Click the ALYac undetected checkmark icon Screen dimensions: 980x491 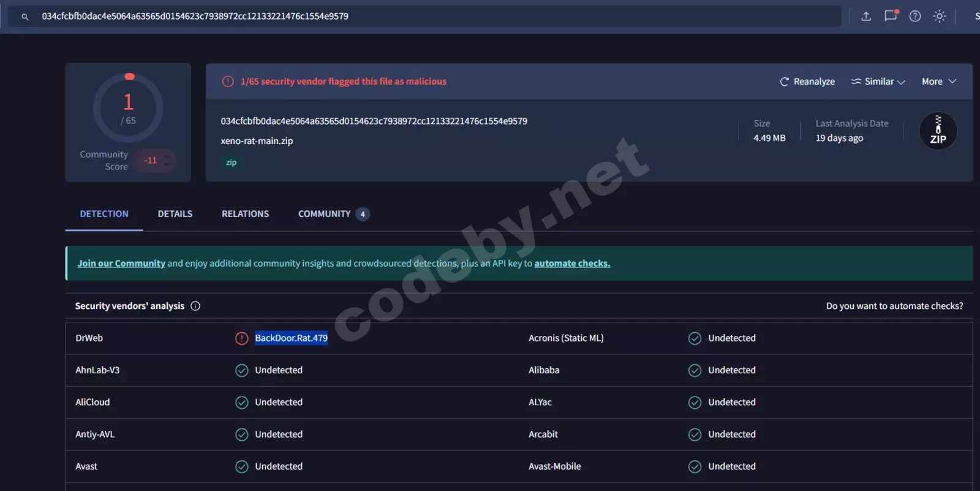(x=695, y=402)
